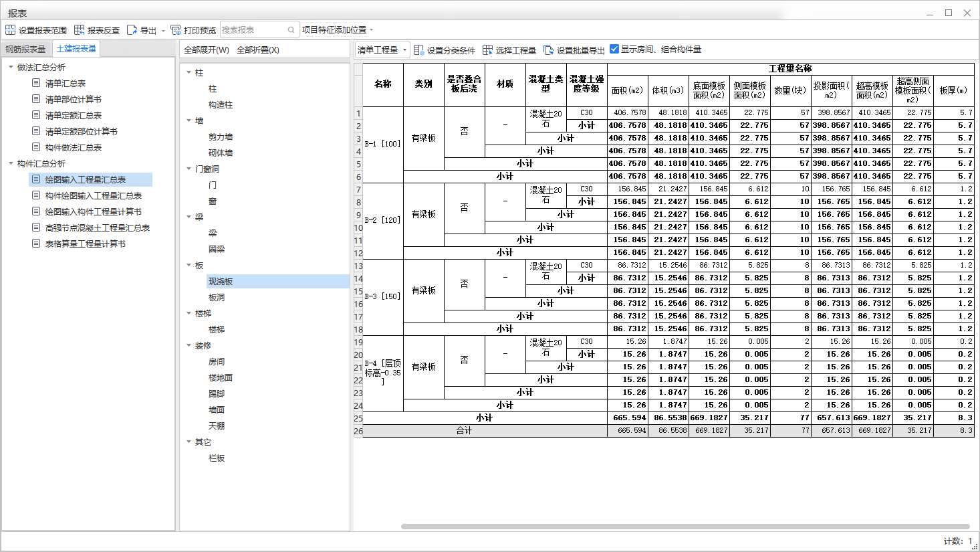Open 项目特征添加位置 dropdown
This screenshot has height=552, width=980.
(338, 30)
